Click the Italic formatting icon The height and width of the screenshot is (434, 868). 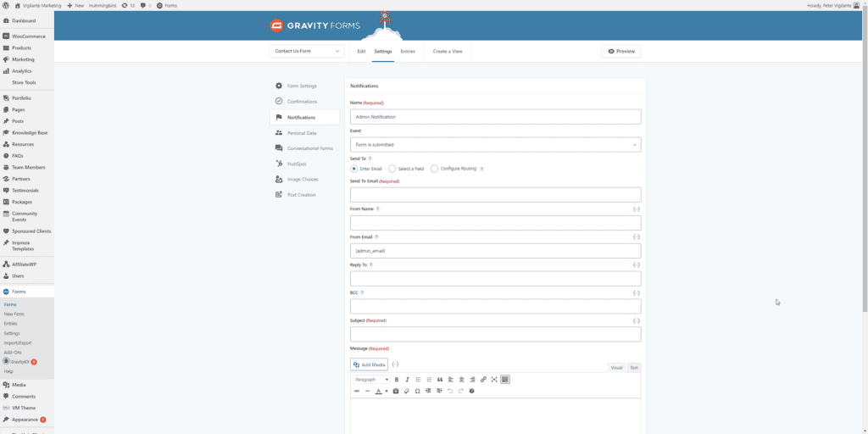pyautogui.click(x=407, y=380)
